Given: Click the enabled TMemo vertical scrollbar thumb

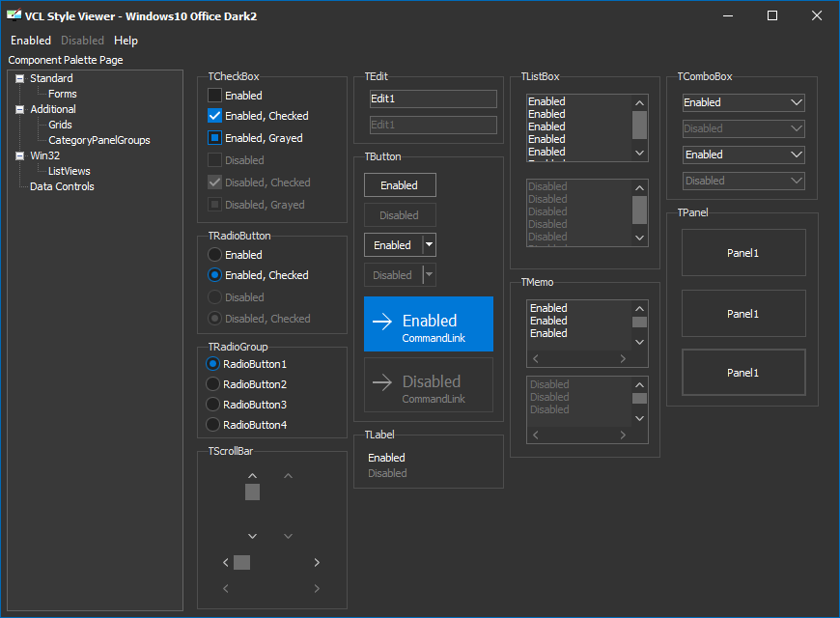Looking at the screenshot, I should (639, 323).
